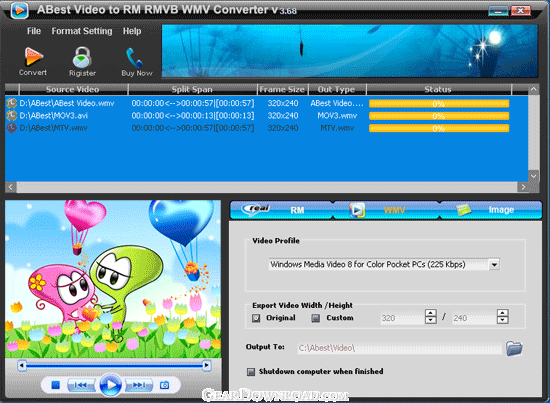This screenshot has width=550, height=403.
Task: Browse output folder with the folder icon
Action: tap(514, 348)
